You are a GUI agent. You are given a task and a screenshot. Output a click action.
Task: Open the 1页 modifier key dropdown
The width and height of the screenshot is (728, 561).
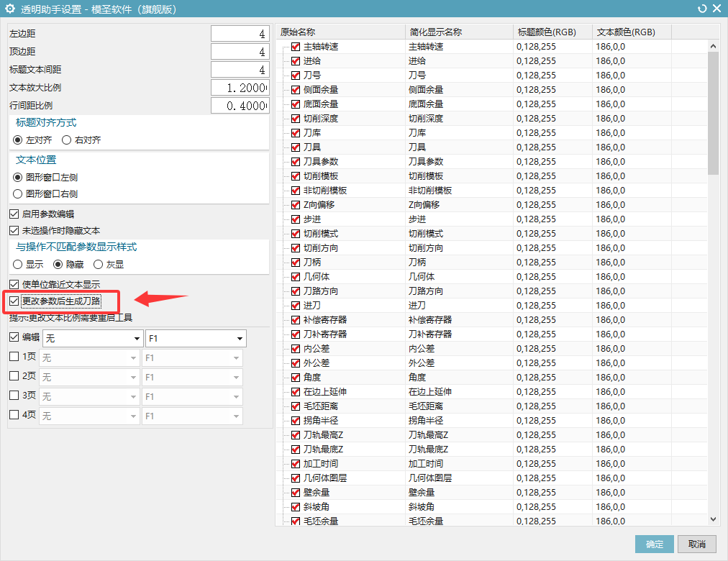pos(89,357)
